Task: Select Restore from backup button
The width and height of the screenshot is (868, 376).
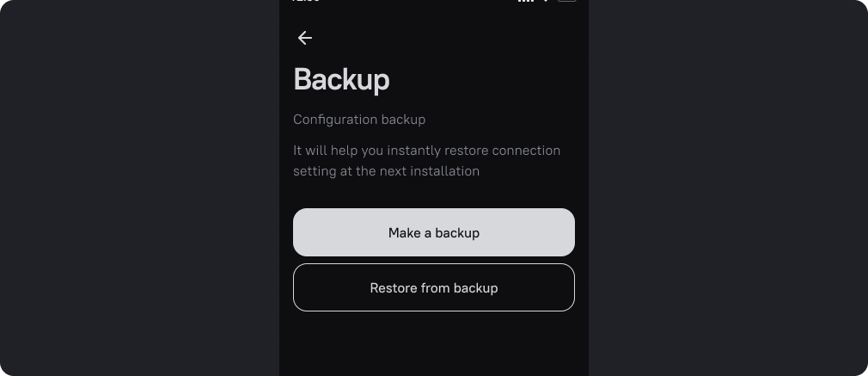Action: (433, 287)
